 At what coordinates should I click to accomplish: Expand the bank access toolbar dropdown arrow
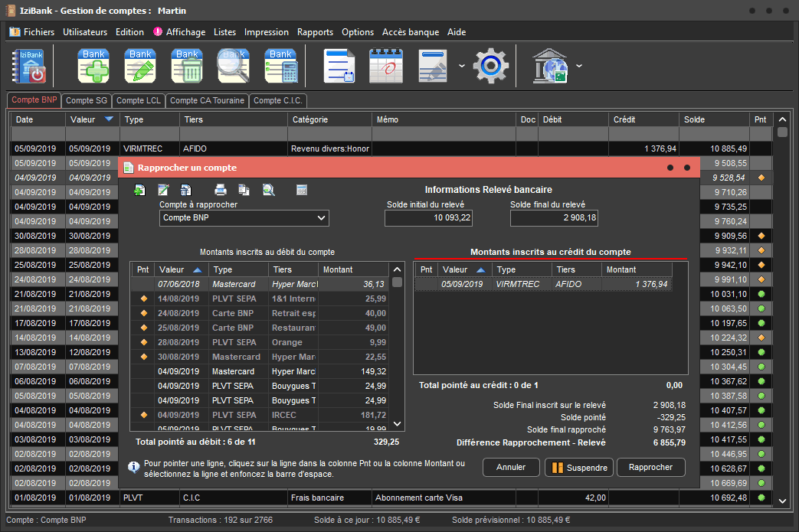tap(579, 66)
